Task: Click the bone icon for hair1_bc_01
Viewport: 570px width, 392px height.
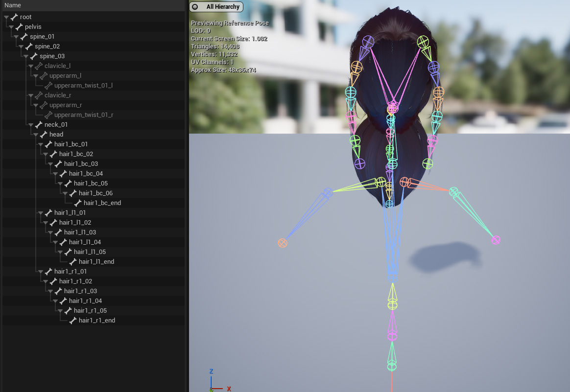Action: 48,144
